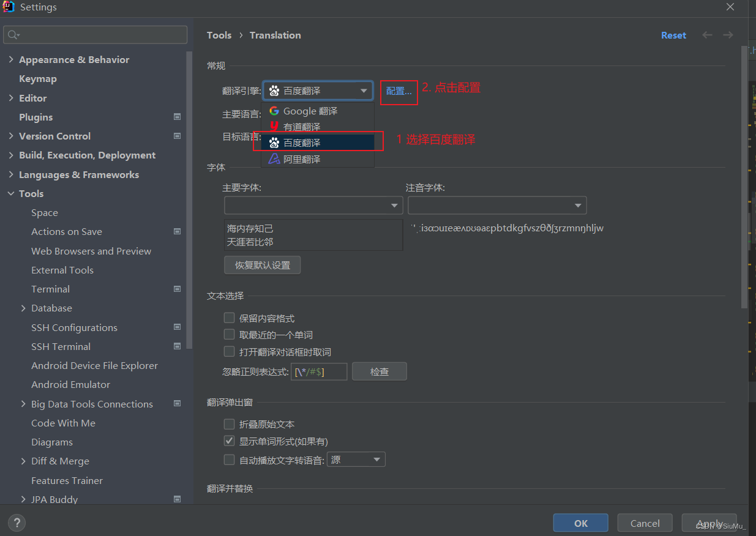Click the right panel vertical scrollbar
Image resolution: width=756 pixels, height=536 pixels.
click(x=744, y=177)
